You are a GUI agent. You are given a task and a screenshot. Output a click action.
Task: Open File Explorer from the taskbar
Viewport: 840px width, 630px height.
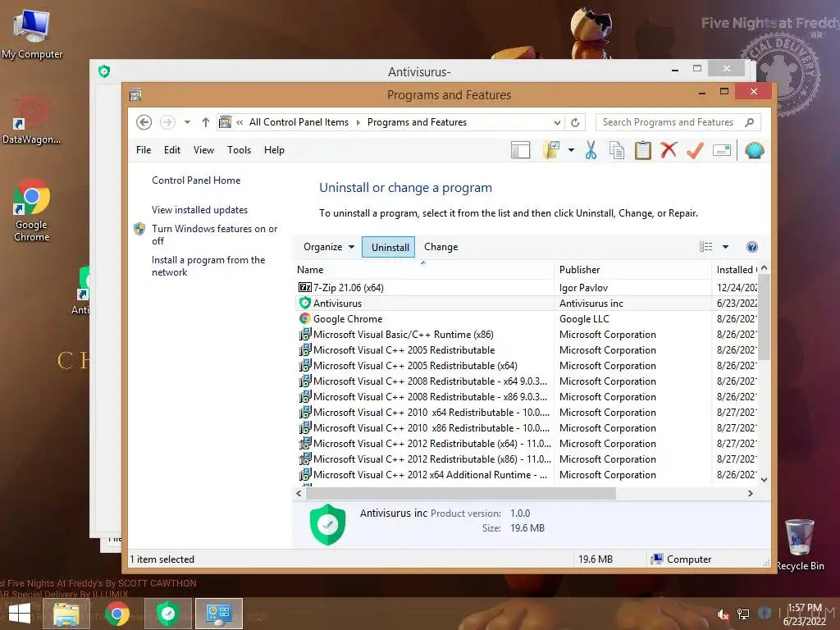pyautogui.click(x=66, y=614)
